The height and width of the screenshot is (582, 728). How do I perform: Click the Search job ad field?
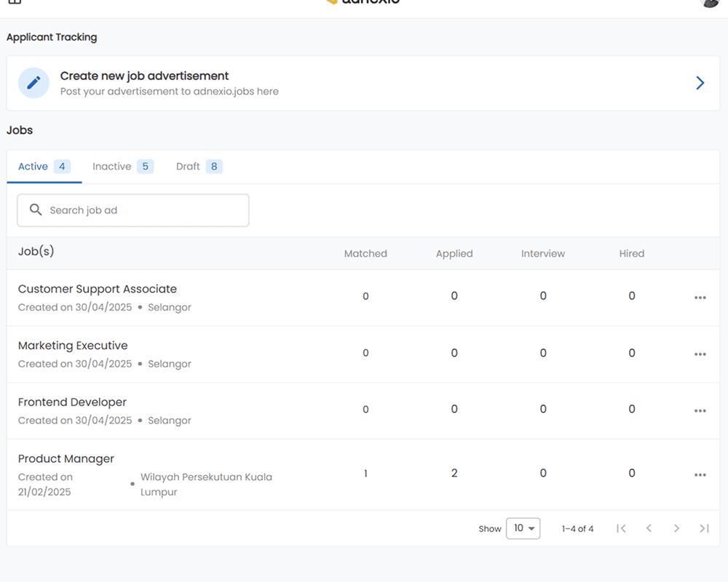click(x=142, y=210)
